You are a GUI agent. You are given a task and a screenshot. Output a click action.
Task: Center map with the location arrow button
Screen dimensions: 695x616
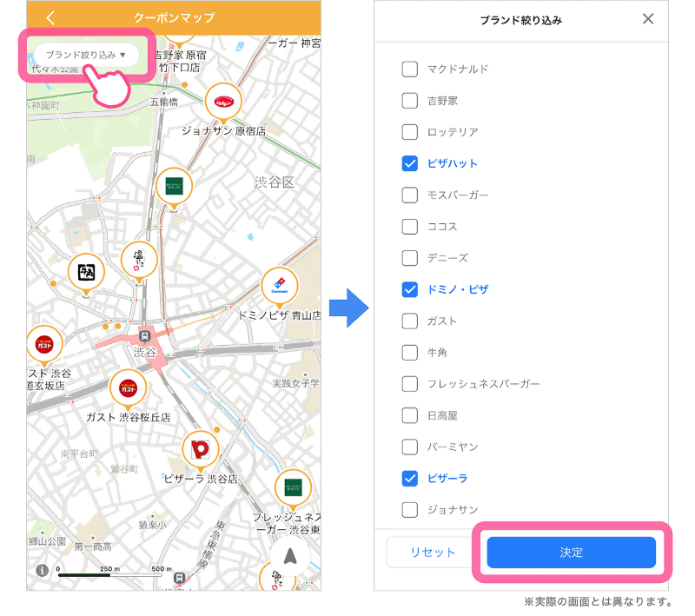pyautogui.click(x=290, y=557)
